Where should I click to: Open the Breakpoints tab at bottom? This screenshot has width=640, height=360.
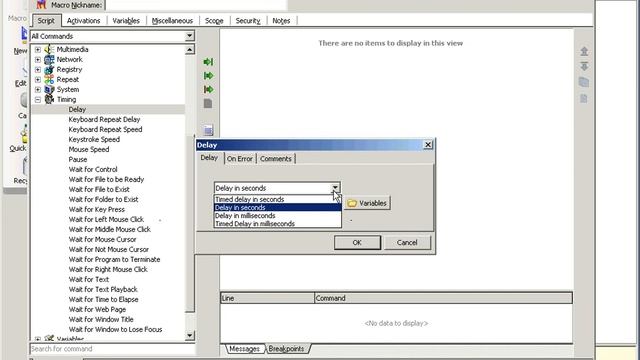coord(287,349)
